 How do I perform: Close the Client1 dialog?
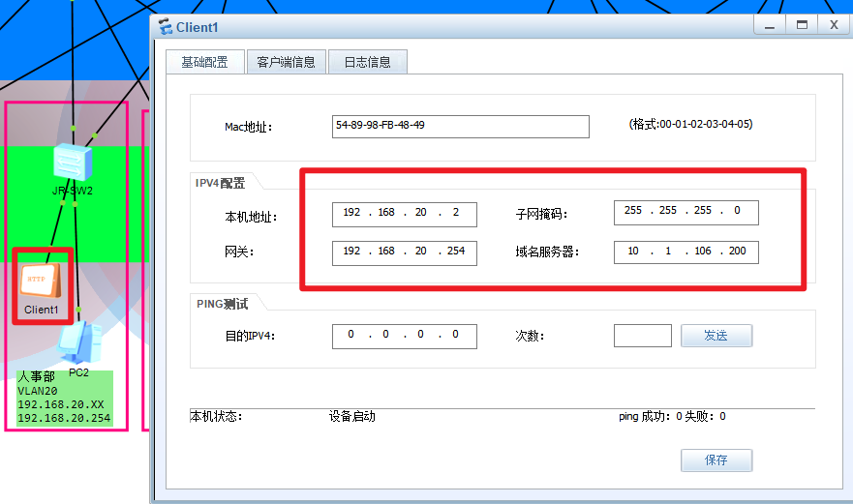pos(834,25)
